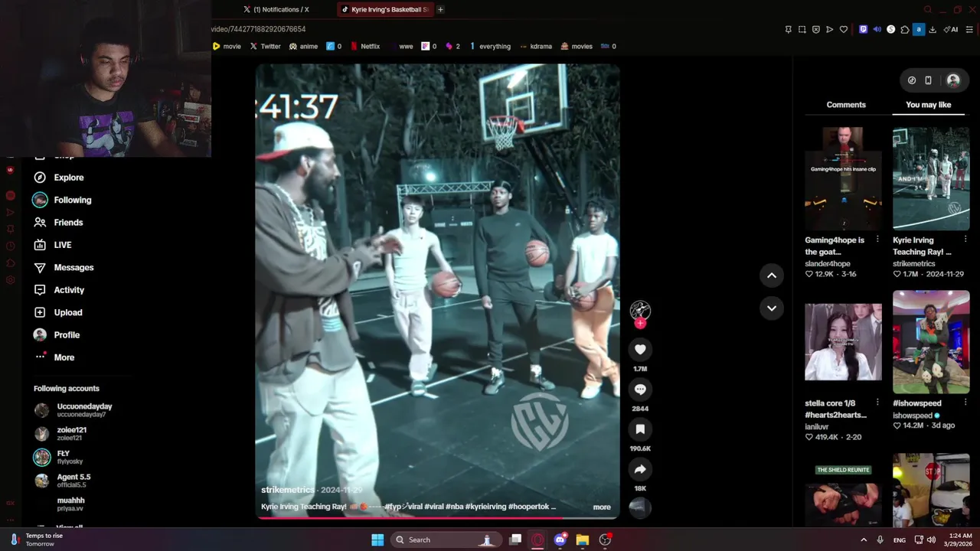This screenshot has width=980, height=551.
Task: Toggle the purple Twitch extension icon
Action: point(863,29)
